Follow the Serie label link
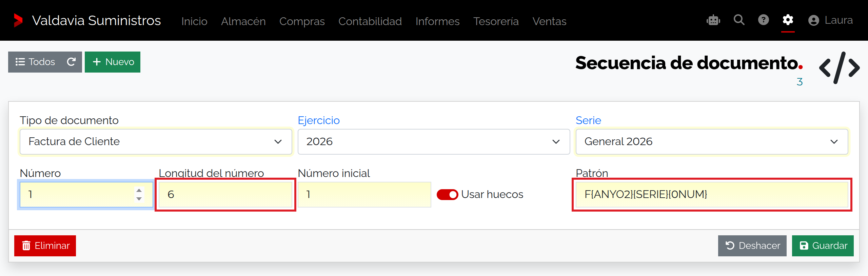The image size is (868, 276). pyautogui.click(x=588, y=120)
